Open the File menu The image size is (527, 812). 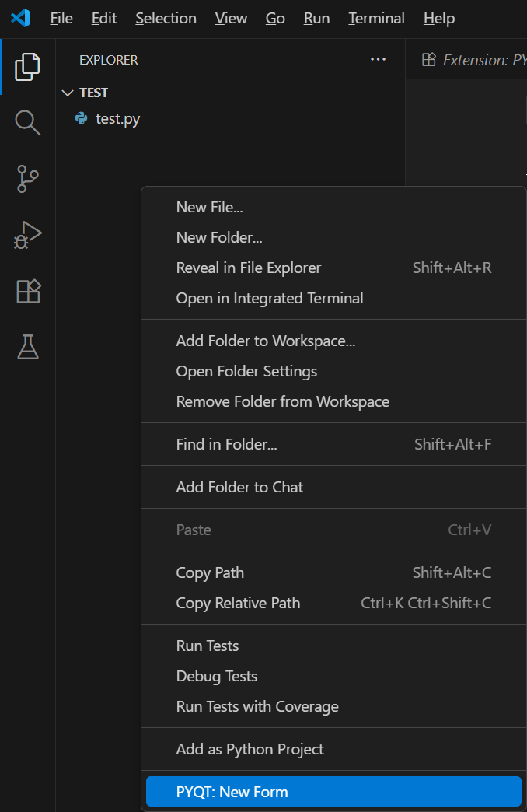click(x=61, y=18)
